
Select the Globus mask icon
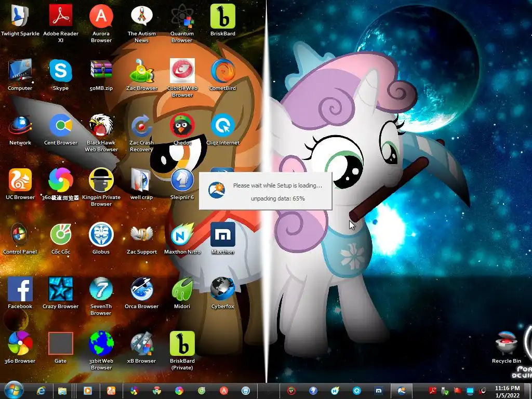point(101,234)
